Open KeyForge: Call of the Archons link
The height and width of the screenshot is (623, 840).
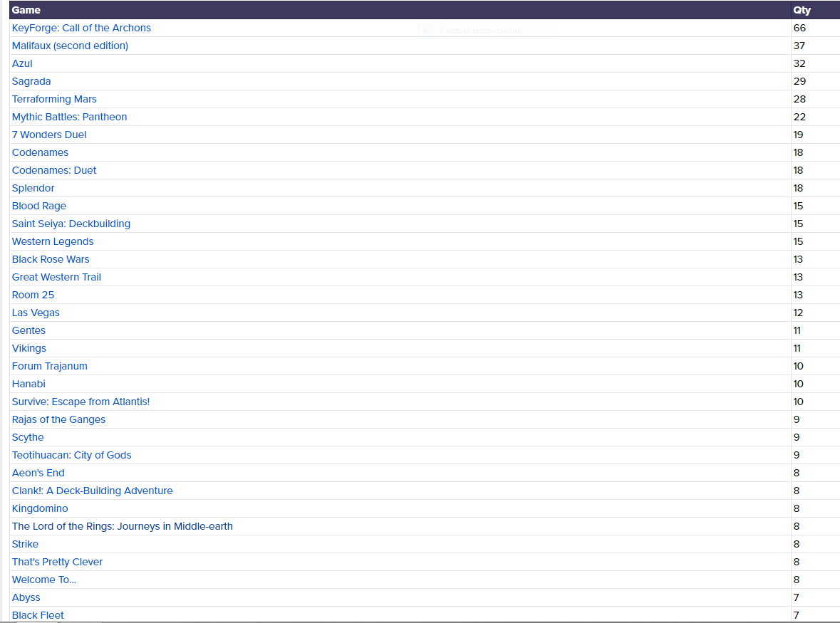(81, 28)
